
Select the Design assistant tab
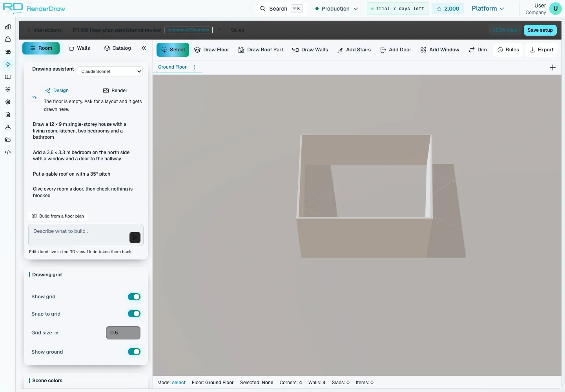57,91
